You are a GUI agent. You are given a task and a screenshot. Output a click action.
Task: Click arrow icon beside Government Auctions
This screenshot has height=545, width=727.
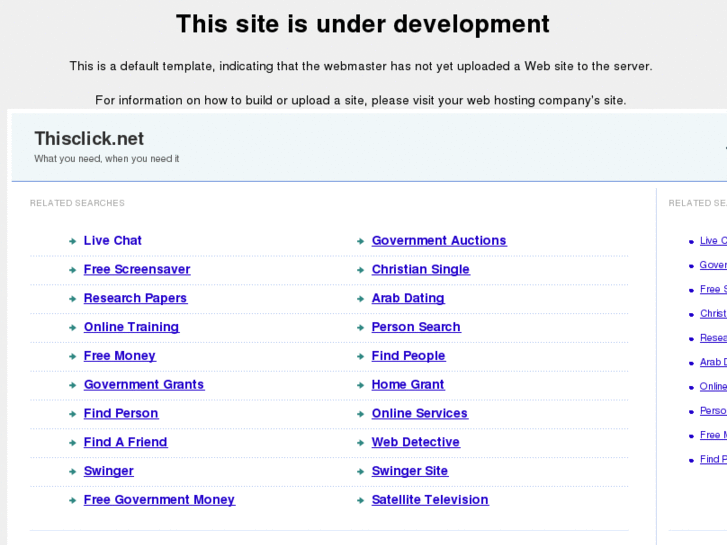click(360, 241)
